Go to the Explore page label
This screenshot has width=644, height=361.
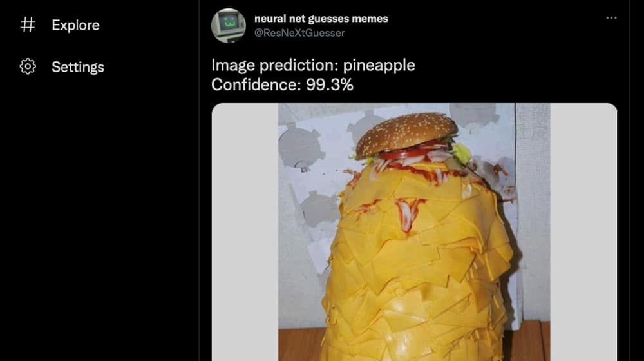[x=75, y=25]
